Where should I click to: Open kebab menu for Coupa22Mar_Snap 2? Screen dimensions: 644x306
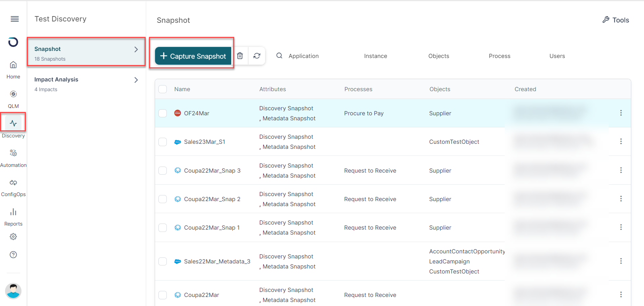pyautogui.click(x=621, y=199)
